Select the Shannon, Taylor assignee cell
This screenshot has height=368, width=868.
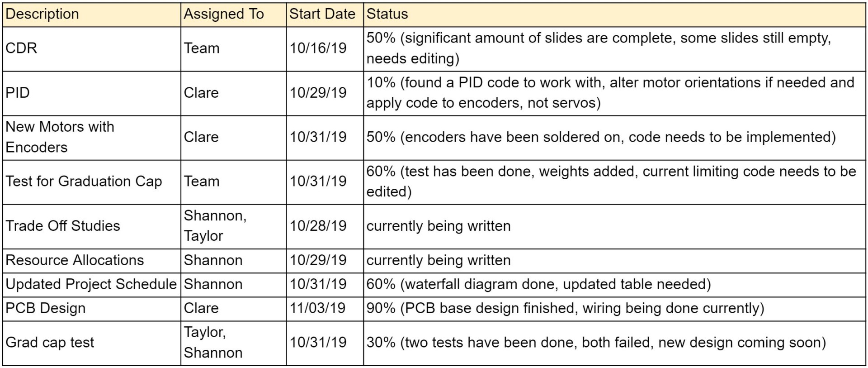point(234,226)
